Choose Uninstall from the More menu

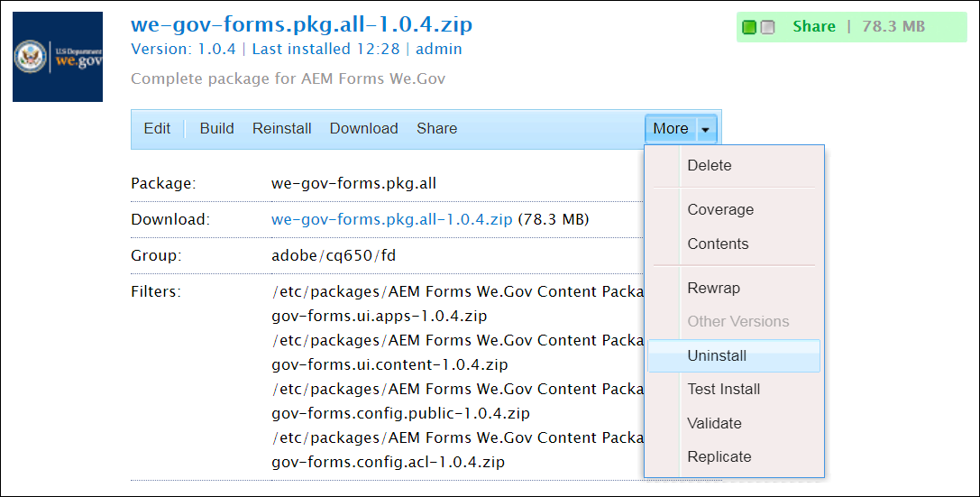pos(734,355)
